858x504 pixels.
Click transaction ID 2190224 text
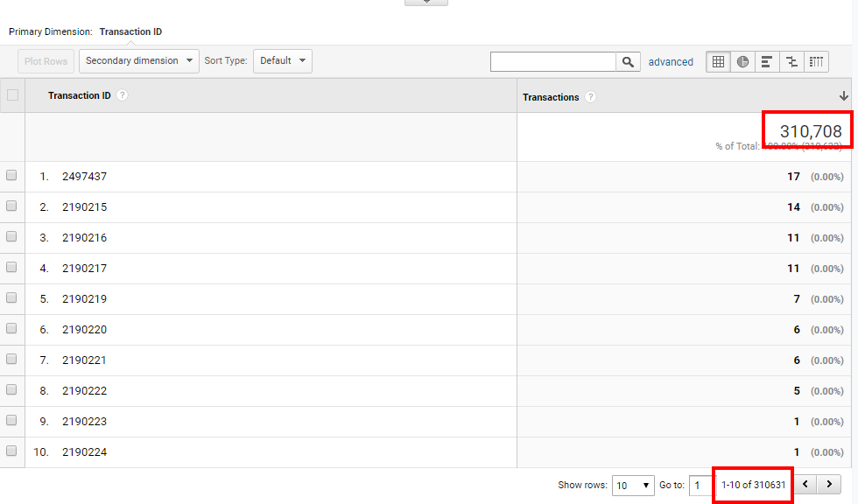[x=84, y=452]
